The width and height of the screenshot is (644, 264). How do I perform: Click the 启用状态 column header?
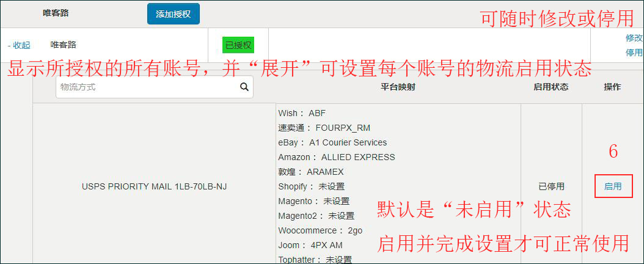pyautogui.click(x=551, y=87)
